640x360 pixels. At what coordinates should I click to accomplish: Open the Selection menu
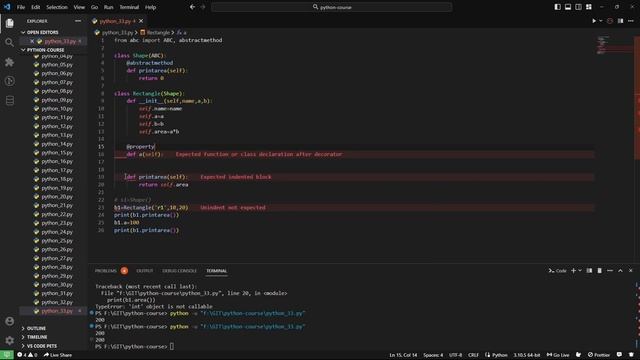click(57, 7)
